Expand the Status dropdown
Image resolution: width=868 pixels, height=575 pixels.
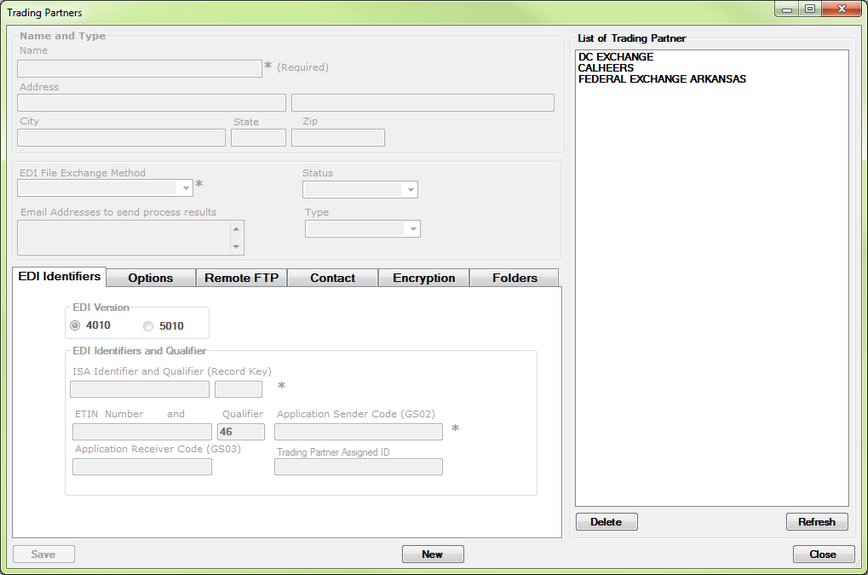[x=409, y=190]
